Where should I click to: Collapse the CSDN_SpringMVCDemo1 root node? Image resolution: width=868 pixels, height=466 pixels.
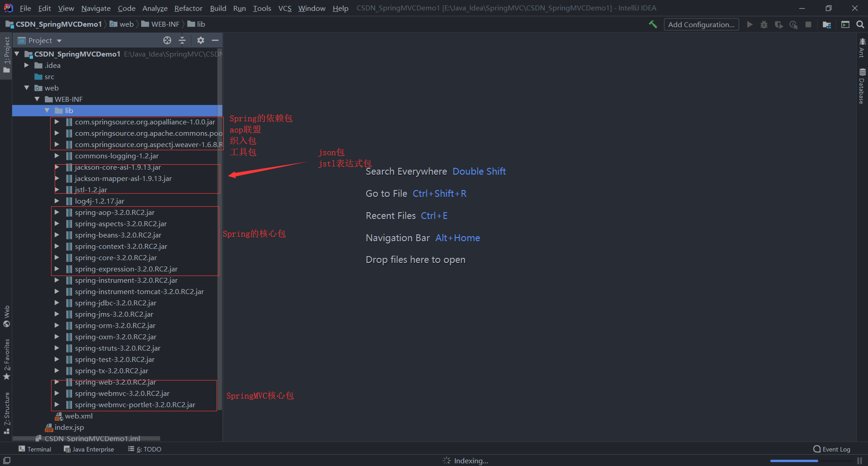click(17, 54)
